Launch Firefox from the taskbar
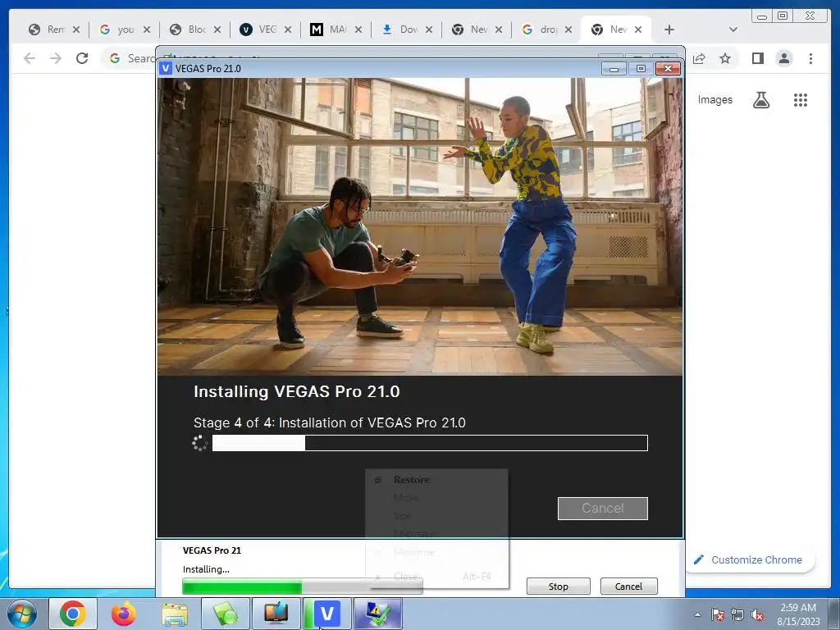 [123, 614]
